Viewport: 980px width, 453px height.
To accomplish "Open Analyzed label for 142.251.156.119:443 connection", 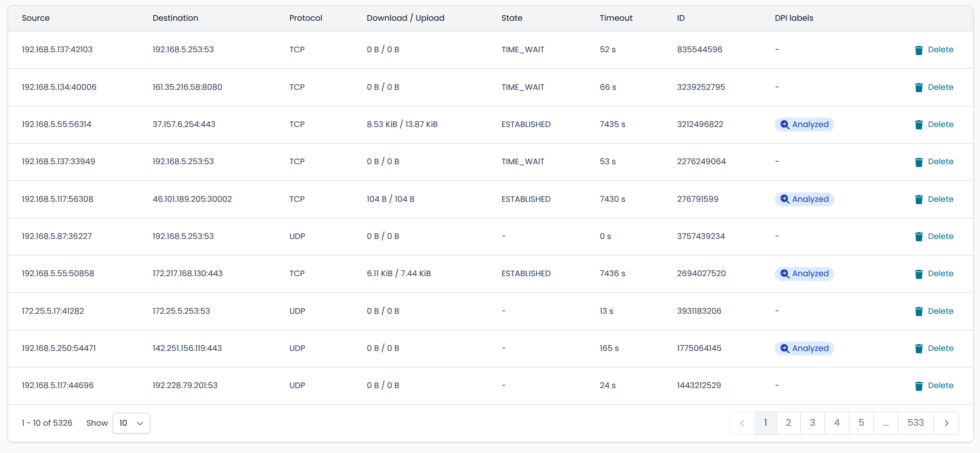I will [x=804, y=348].
